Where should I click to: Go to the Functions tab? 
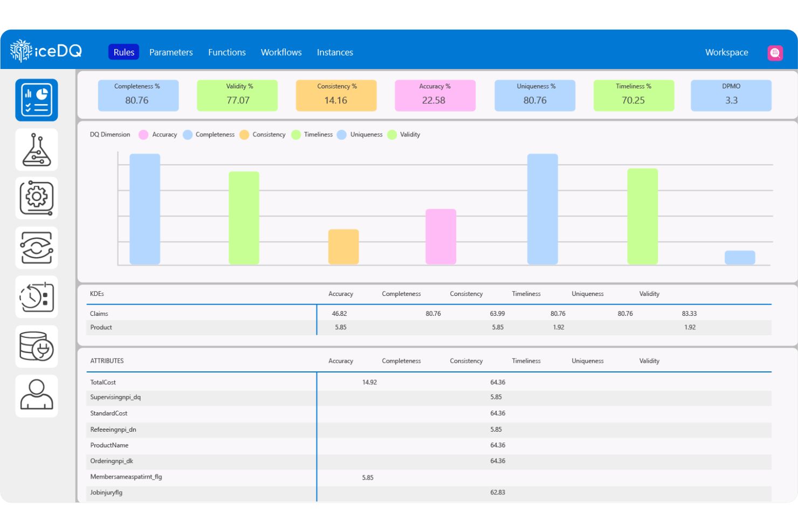[227, 52]
